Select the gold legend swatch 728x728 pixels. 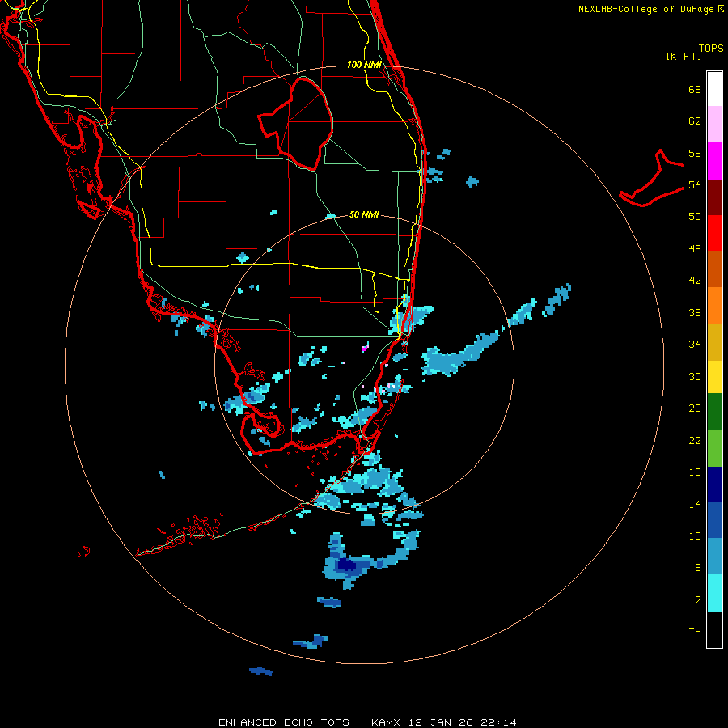coord(714,343)
